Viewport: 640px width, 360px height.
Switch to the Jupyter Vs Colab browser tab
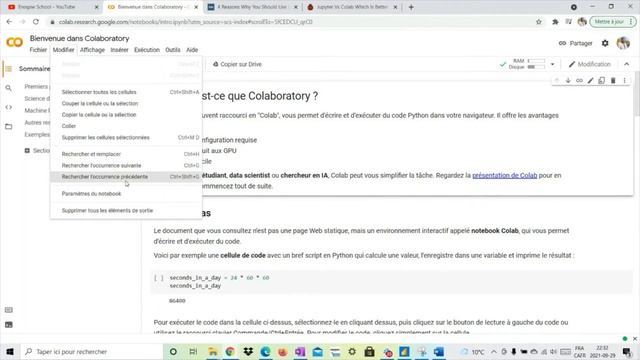pyautogui.click(x=352, y=7)
